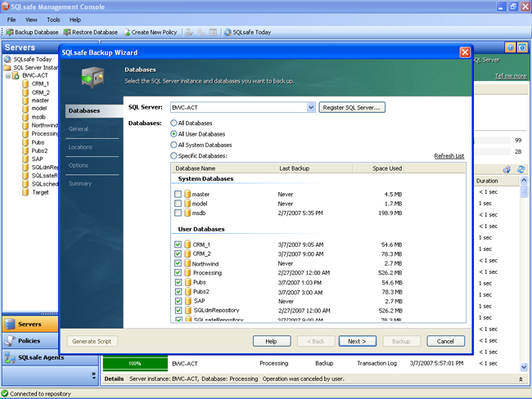Go to the Options wizard step
Viewport: 532px width, 399px height.
tap(79, 165)
